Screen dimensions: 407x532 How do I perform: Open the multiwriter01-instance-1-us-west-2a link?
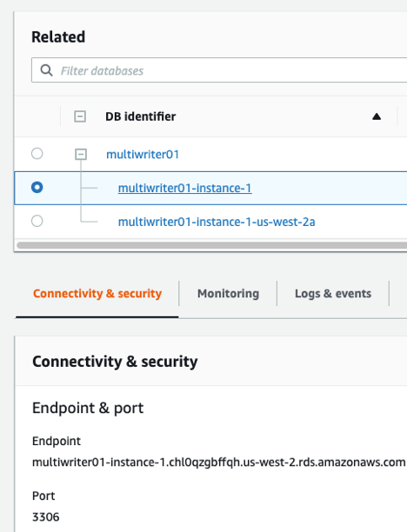click(217, 222)
